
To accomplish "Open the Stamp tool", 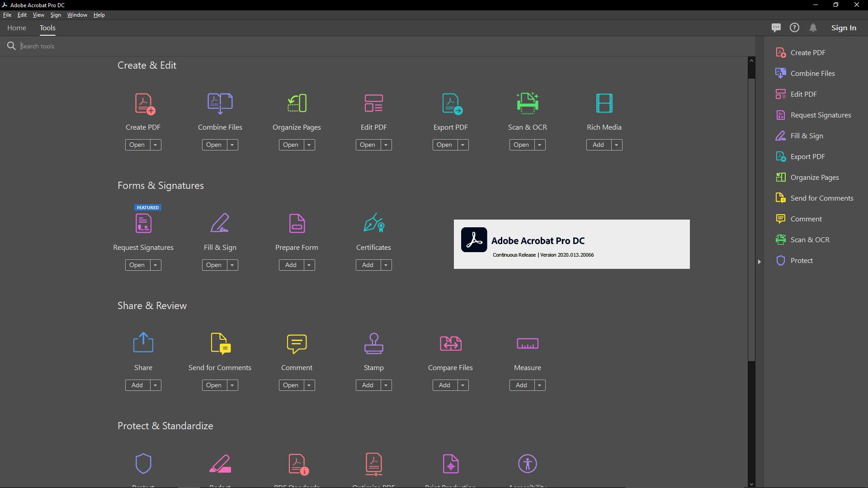I will click(x=368, y=385).
